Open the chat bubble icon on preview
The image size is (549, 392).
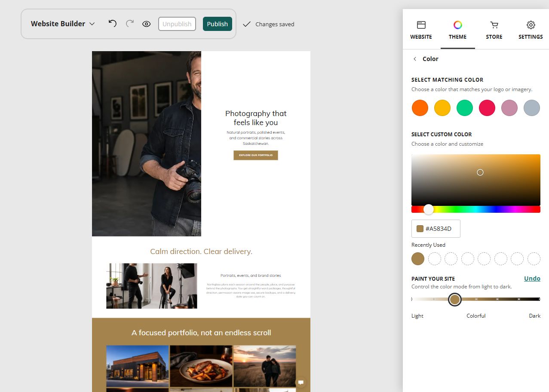click(301, 382)
